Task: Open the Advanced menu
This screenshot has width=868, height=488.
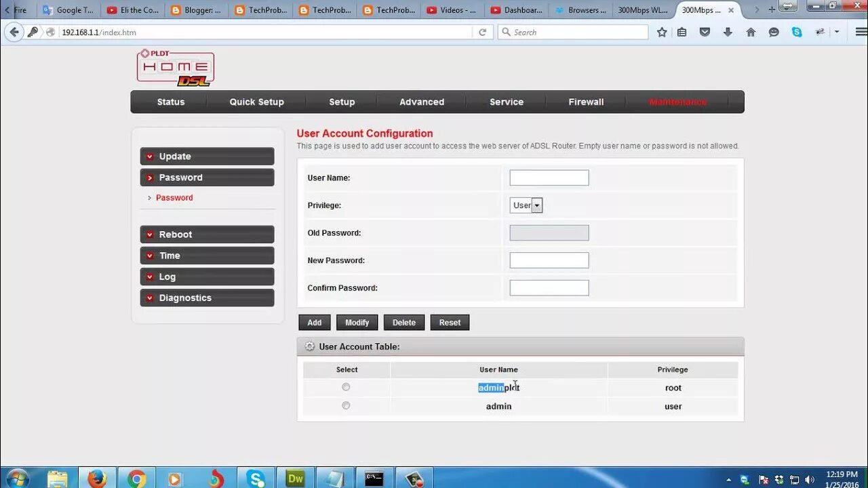Action: pyautogui.click(x=422, y=102)
